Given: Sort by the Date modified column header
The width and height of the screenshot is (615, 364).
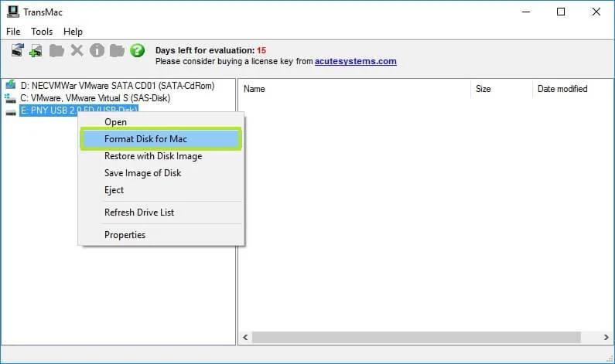Looking at the screenshot, I should pos(573,89).
